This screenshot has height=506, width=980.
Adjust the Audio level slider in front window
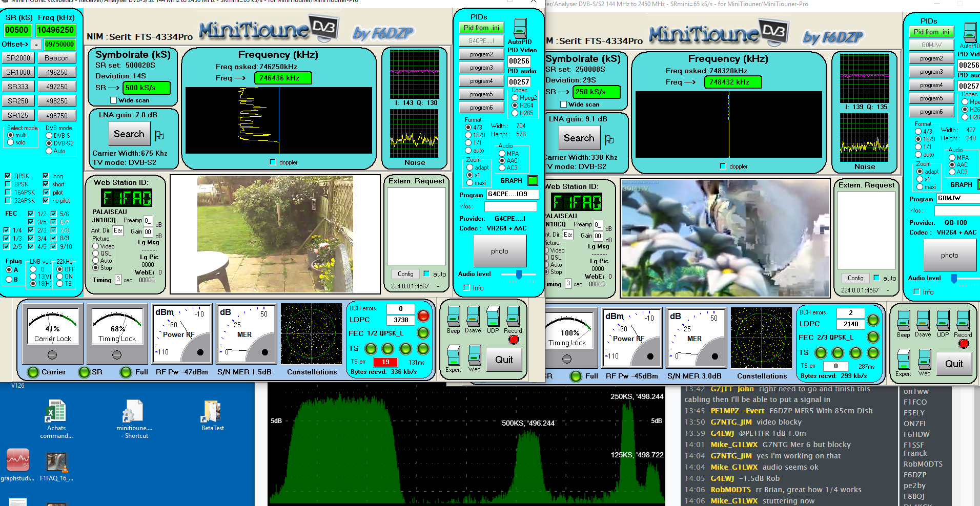click(x=519, y=275)
